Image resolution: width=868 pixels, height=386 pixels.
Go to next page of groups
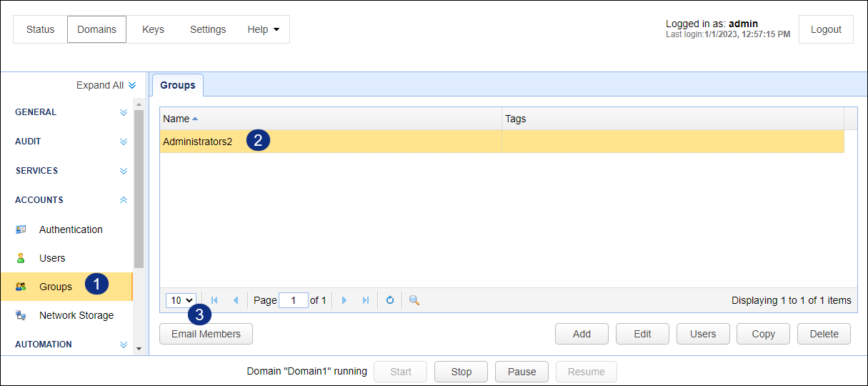click(344, 300)
